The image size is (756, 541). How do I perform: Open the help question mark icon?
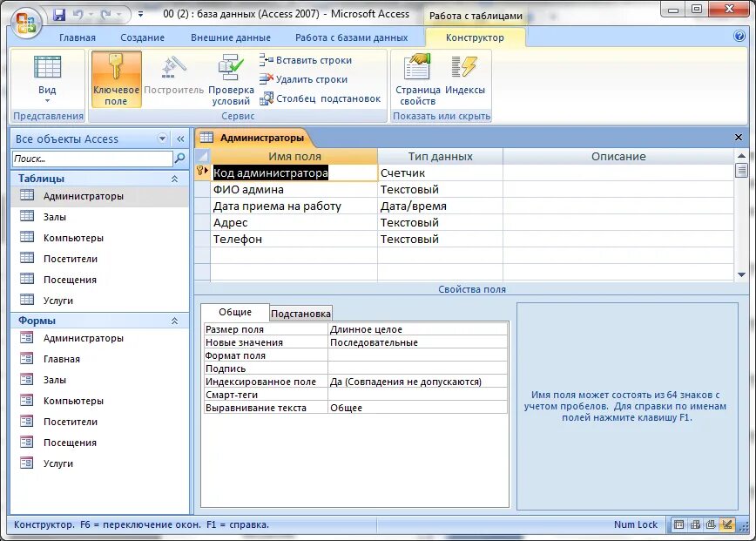(739, 37)
